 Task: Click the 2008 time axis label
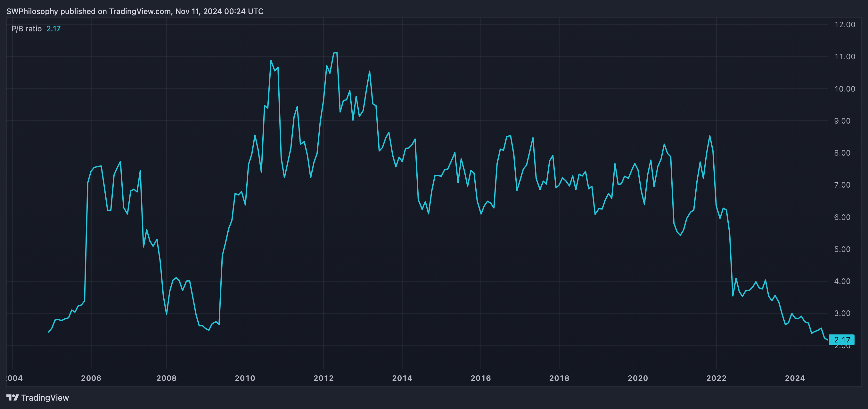[167, 378]
